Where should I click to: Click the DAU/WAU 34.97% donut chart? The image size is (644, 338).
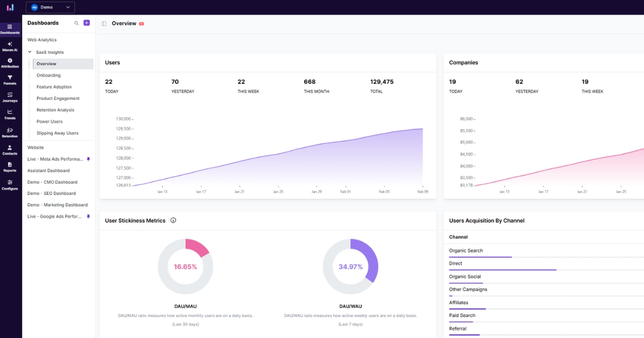coord(350,267)
